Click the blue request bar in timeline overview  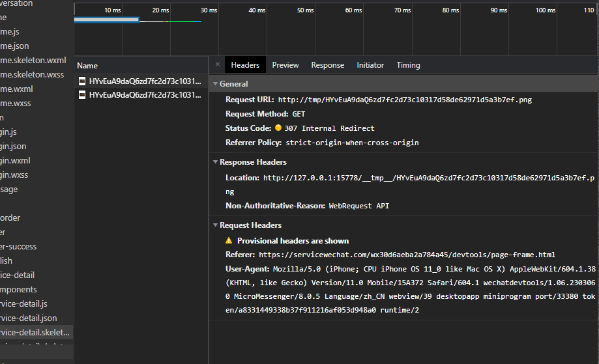tap(106, 20)
